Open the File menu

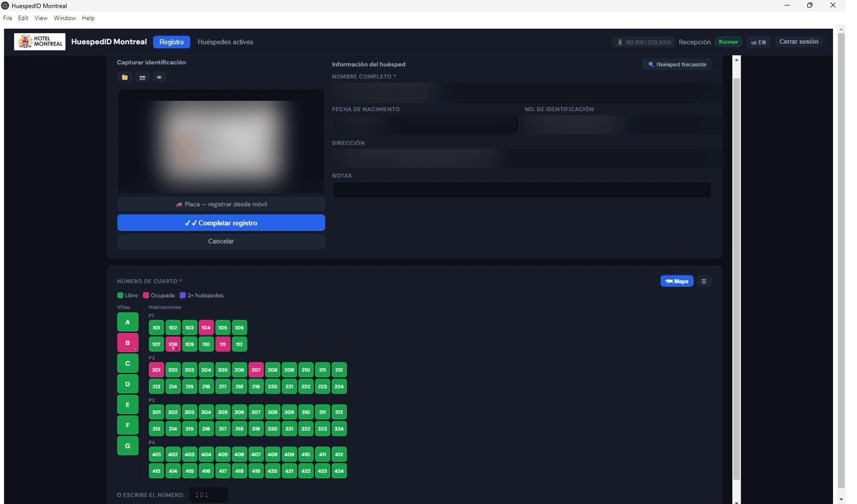point(8,18)
